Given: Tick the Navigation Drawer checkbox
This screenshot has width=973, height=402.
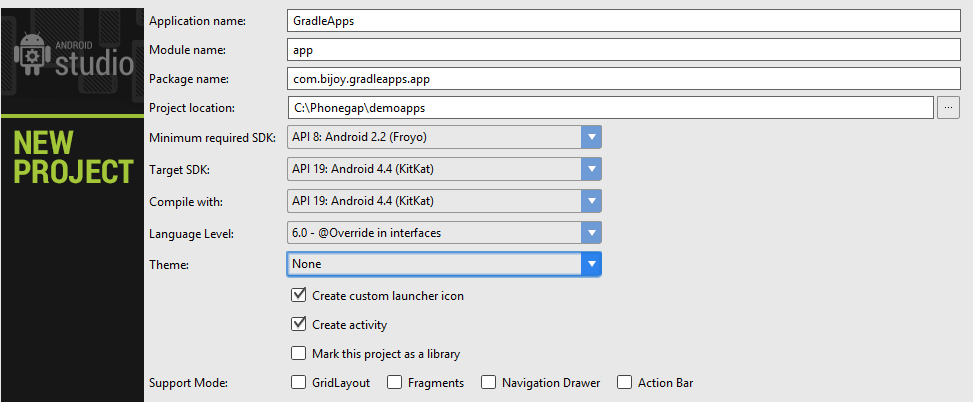Looking at the screenshot, I should (x=489, y=382).
